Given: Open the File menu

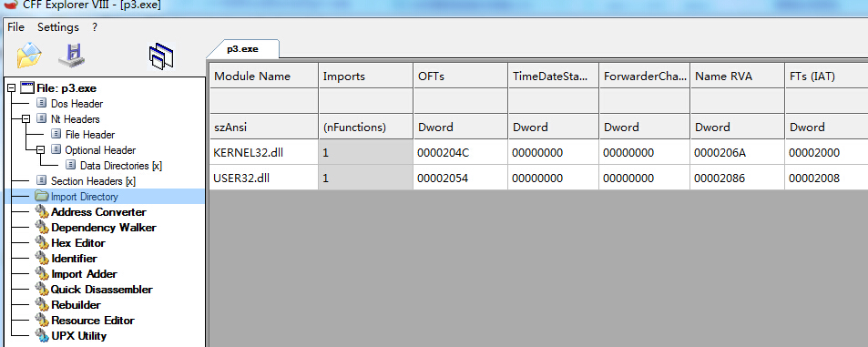Looking at the screenshot, I should tap(15, 27).
